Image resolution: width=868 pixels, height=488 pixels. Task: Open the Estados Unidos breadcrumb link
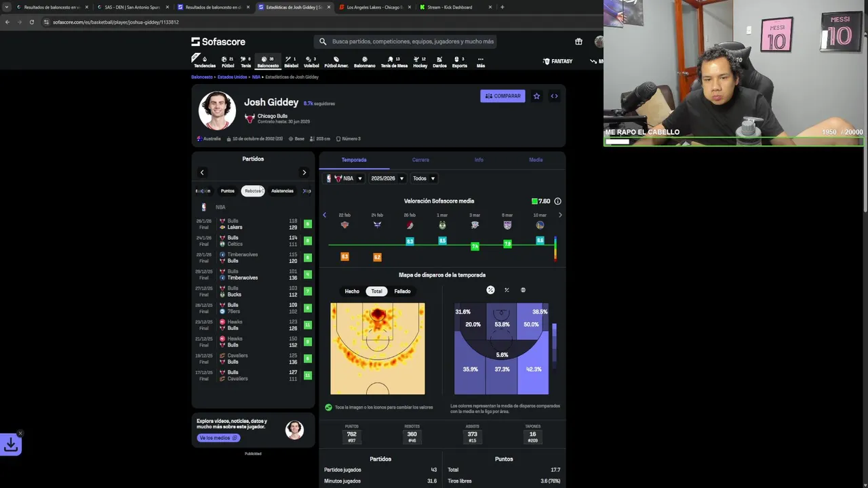coord(232,77)
